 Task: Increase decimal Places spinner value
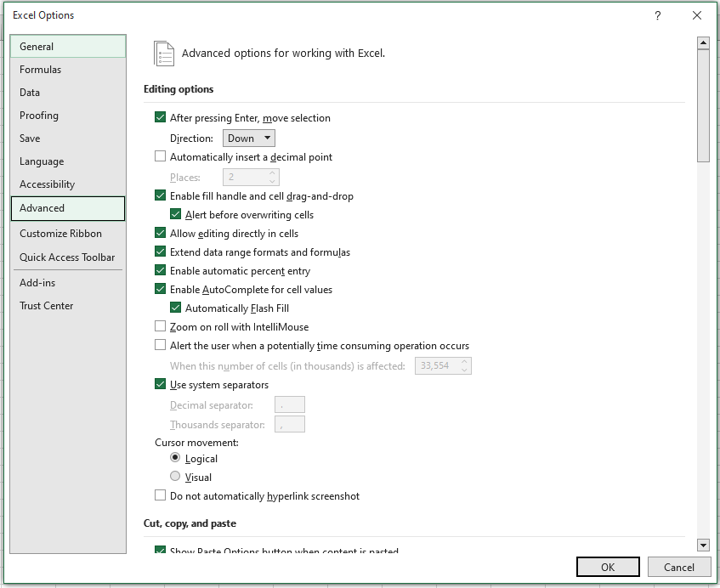[272, 173]
